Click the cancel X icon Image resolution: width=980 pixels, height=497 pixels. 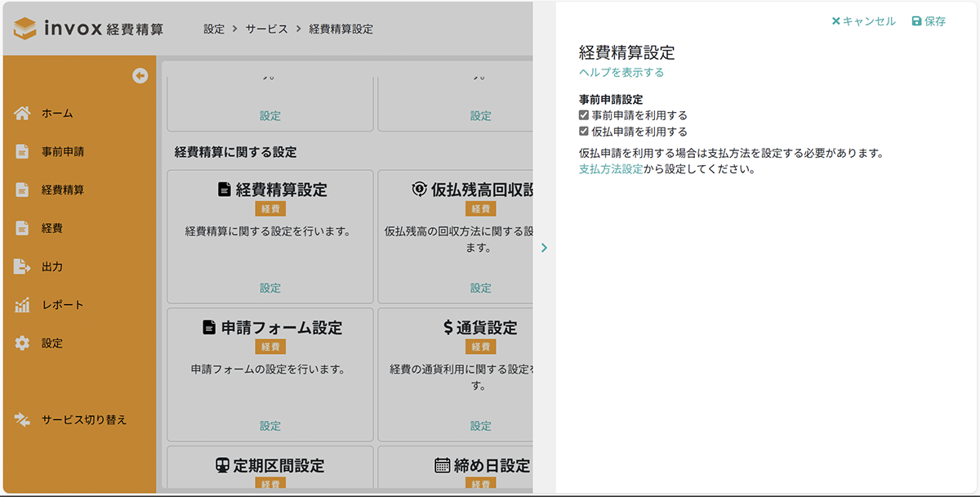tap(835, 21)
